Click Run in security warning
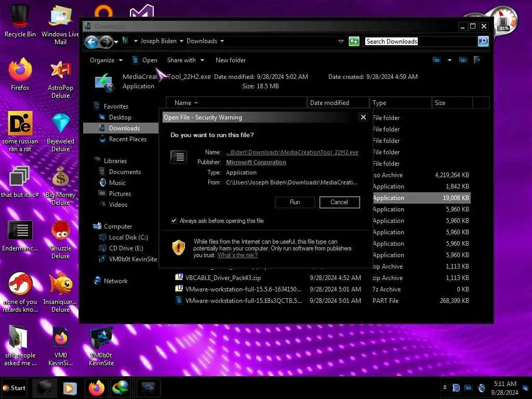Image resolution: width=532 pixels, height=399 pixels. pos(295,202)
